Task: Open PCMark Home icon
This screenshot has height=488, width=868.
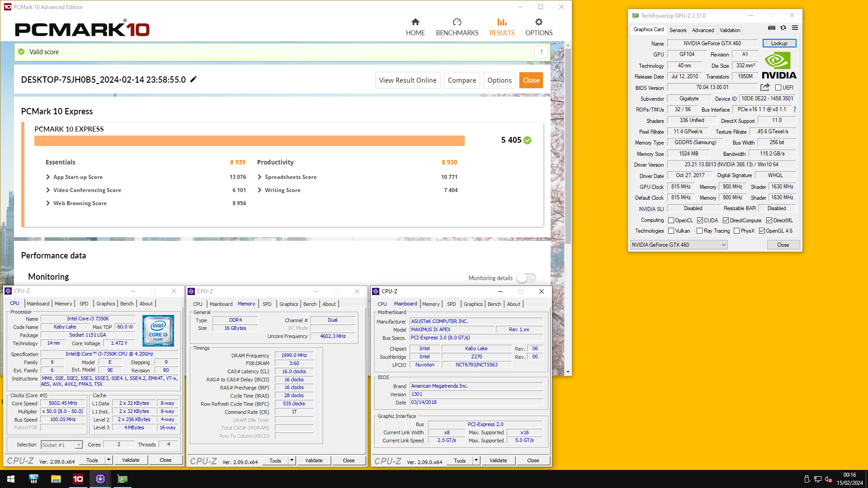Action: 415,22
